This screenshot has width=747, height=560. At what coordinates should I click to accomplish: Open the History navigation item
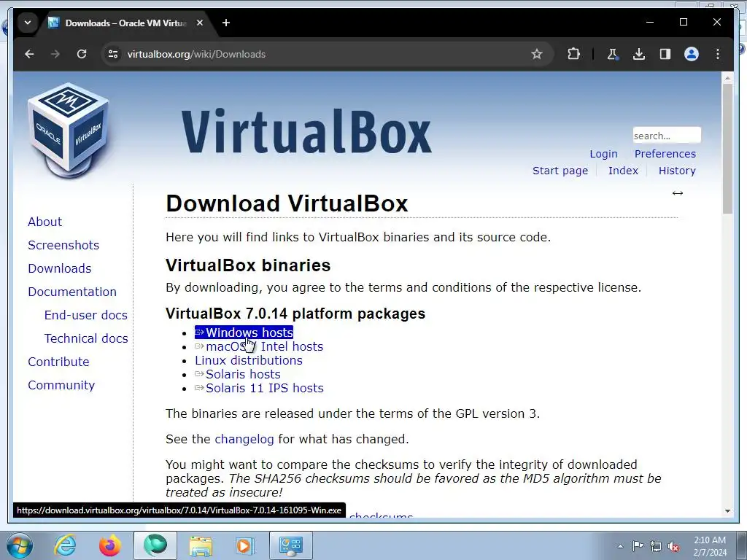pos(677,171)
